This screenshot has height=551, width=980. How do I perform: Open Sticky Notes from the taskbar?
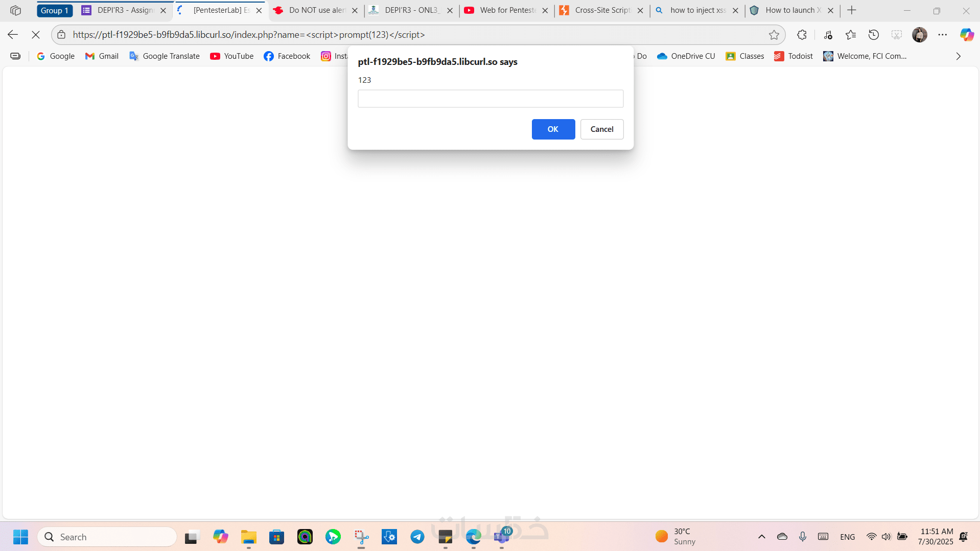coord(446,537)
